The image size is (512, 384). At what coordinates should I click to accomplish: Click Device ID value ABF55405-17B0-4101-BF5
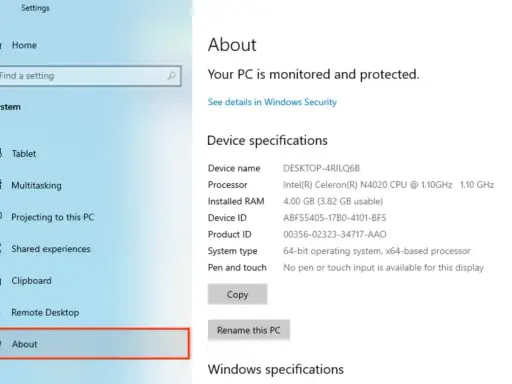click(x=334, y=218)
